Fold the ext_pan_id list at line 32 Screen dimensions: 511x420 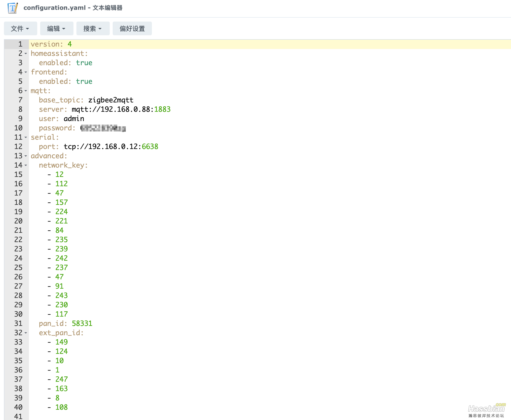click(x=26, y=333)
